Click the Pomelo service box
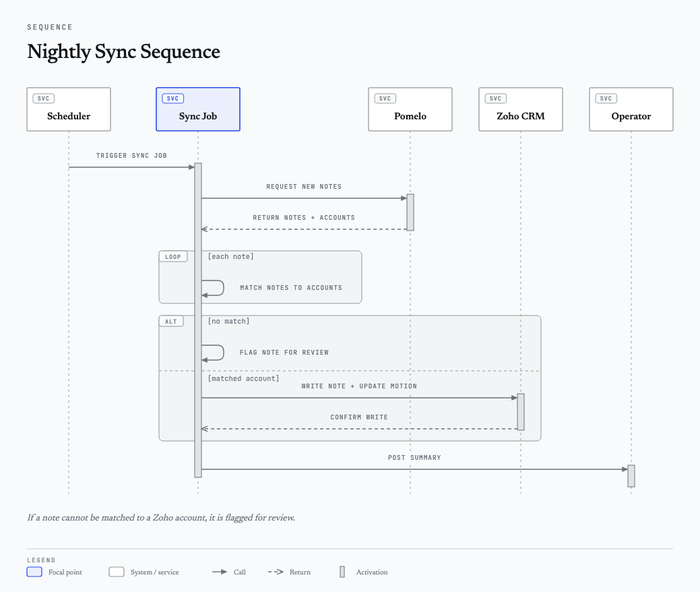Screen dimensions: 700x592 pyautogui.click(x=410, y=109)
